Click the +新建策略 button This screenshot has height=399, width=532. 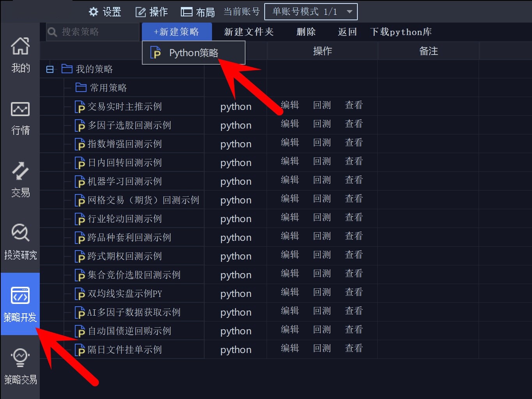click(177, 32)
